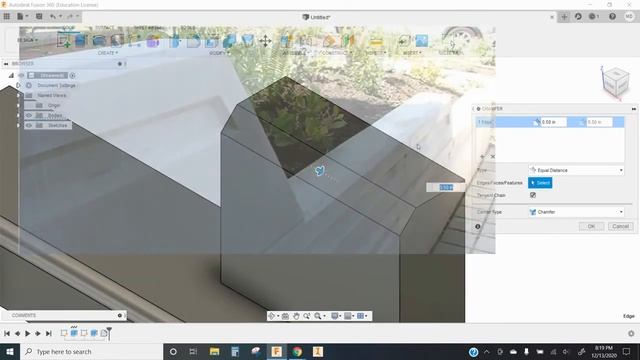Collapse the Chamfer dialog panel
640x360 pixels.
(x=633, y=109)
